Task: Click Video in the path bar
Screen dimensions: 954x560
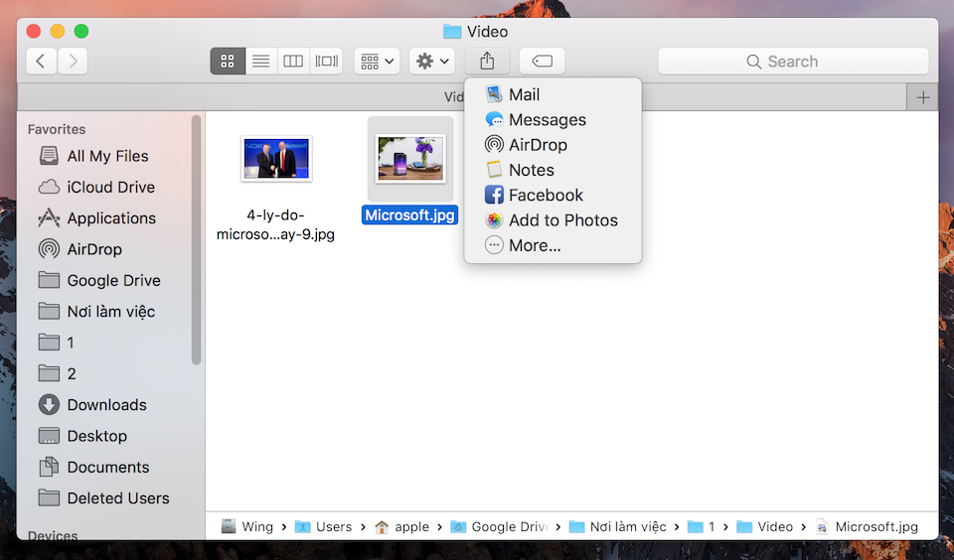Action: pos(765,526)
